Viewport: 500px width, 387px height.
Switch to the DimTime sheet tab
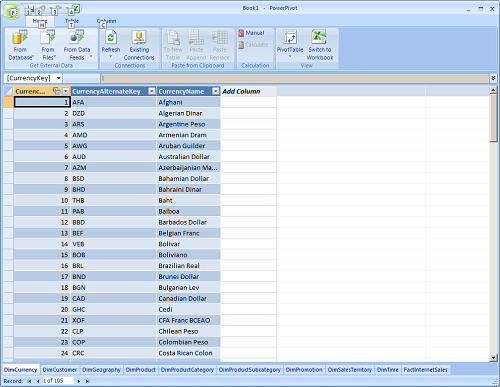388,370
